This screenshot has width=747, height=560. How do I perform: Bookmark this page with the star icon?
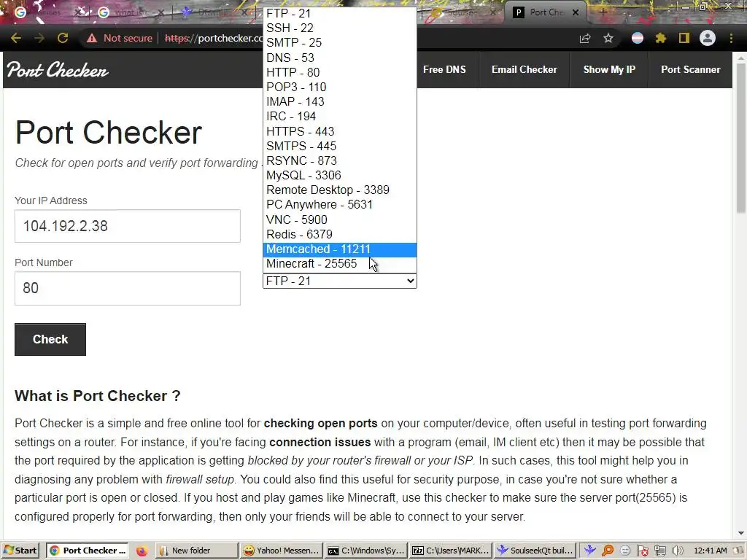pos(608,38)
